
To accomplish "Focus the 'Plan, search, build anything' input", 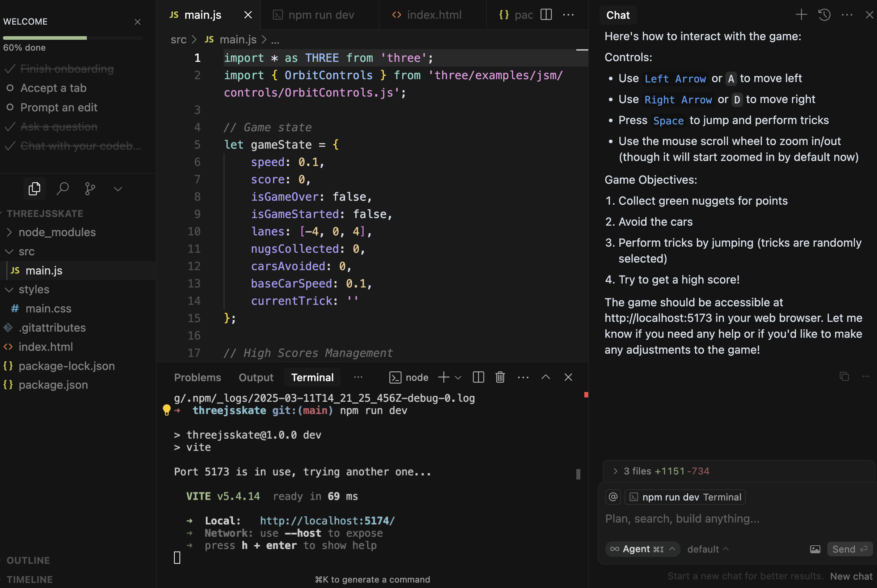I will pyautogui.click(x=737, y=519).
